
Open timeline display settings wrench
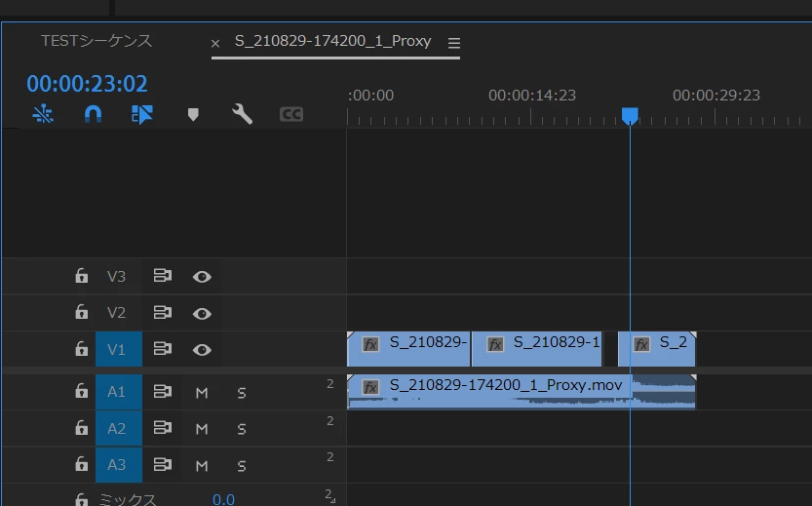click(x=242, y=114)
